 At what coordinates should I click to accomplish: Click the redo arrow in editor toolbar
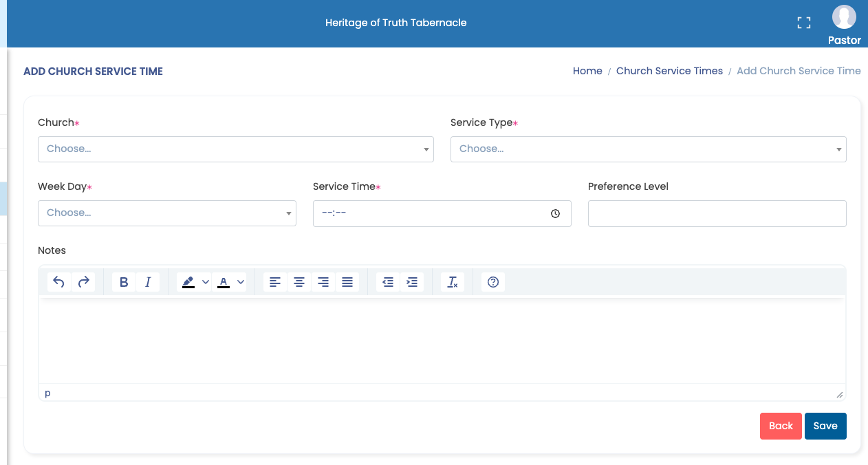83,282
